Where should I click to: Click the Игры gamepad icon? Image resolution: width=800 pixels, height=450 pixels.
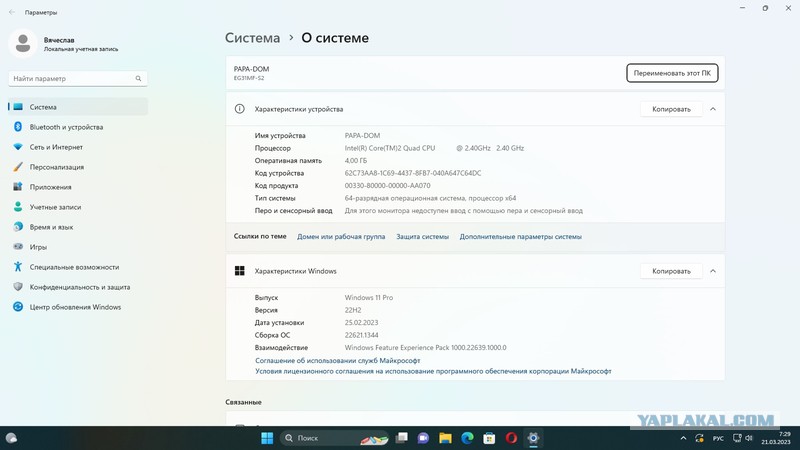point(18,246)
